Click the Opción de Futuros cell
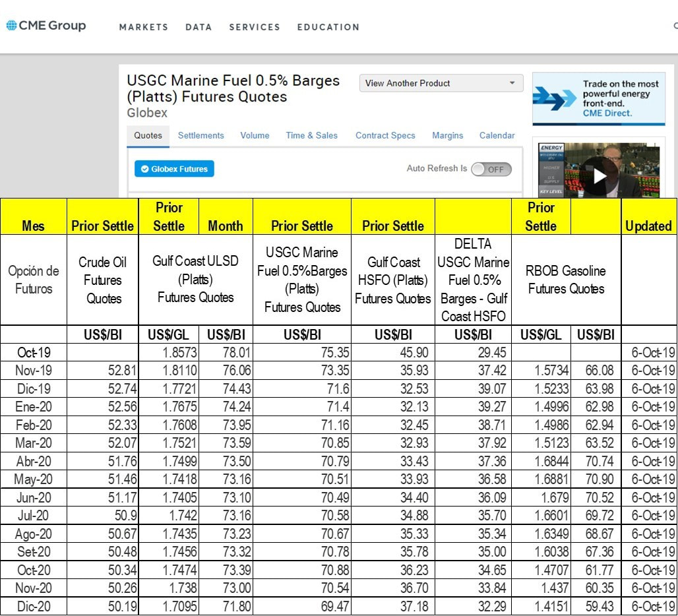678x616 pixels. pos(34,280)
